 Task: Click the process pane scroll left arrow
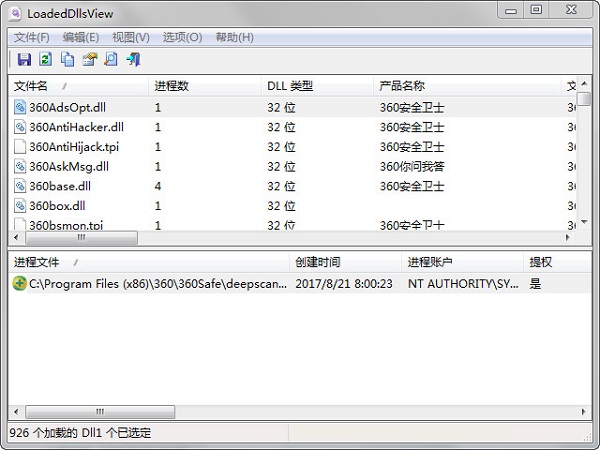point(16,412)
